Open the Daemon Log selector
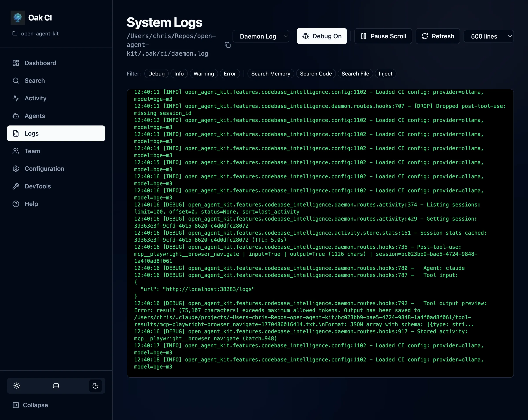Screen dimensions: 528x420 [x=261, y=36]
